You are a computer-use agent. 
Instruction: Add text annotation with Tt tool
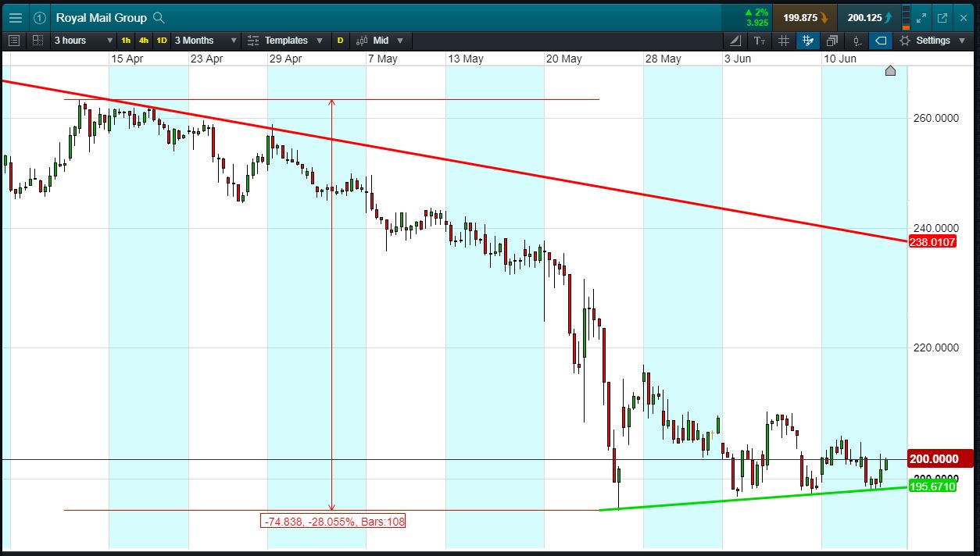[x=760, y=41]
